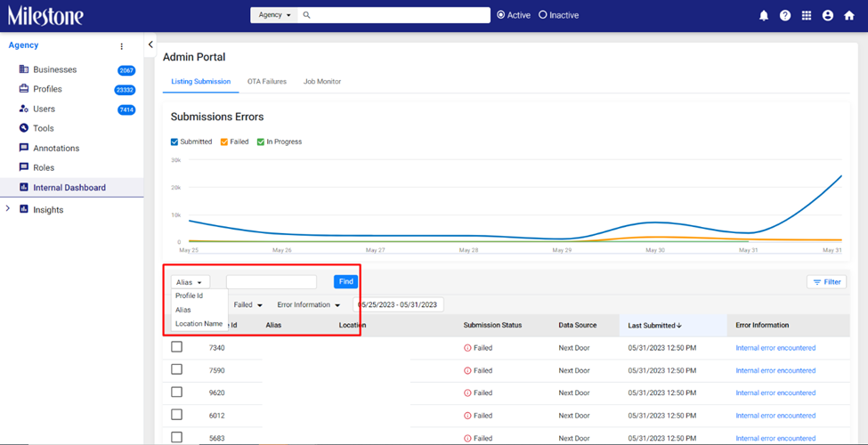Screen dimensions: 868x445
Task: Go to home via house icon
Action: (849, 15)
